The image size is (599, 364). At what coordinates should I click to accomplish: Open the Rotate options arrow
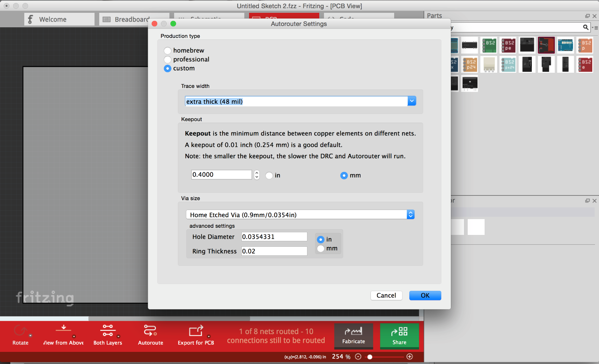[30, 336]
